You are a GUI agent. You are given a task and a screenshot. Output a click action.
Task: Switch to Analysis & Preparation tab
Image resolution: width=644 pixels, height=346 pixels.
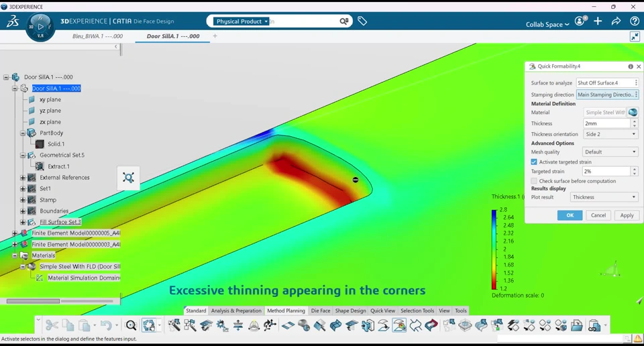(x=236, y=310)
